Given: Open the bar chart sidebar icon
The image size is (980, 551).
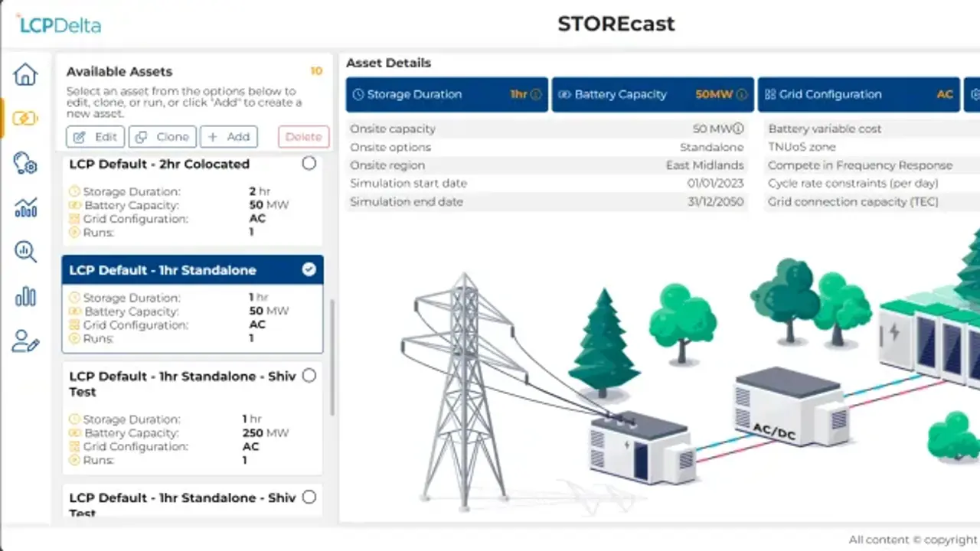Looking at the screenshot, I should (25, 296).
